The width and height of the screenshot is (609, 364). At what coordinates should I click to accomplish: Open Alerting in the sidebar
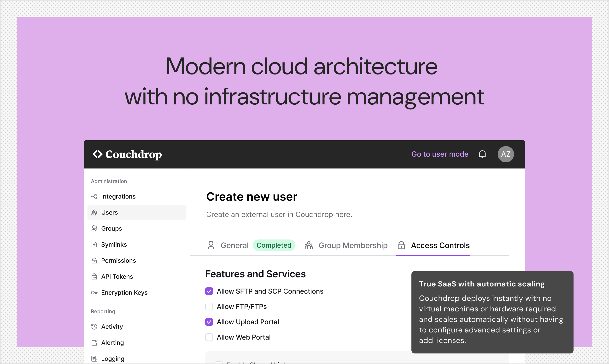pos(112,343)
